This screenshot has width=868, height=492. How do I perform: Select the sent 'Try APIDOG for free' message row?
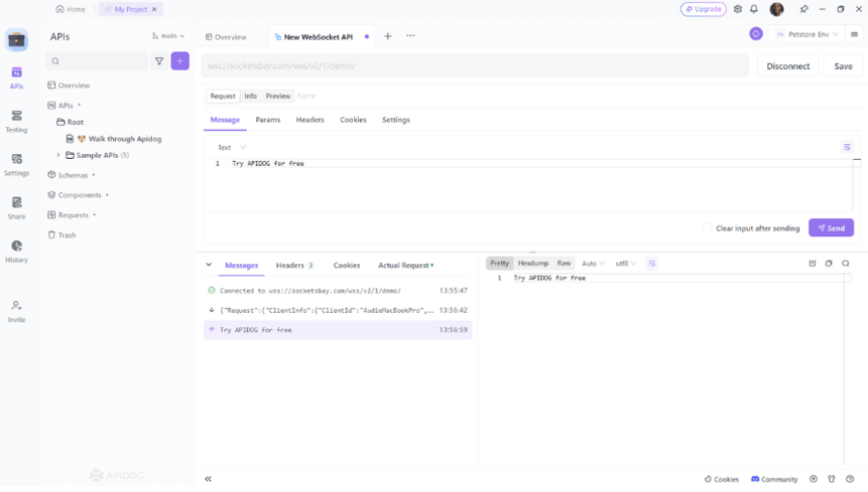click(x=338, y=329)
